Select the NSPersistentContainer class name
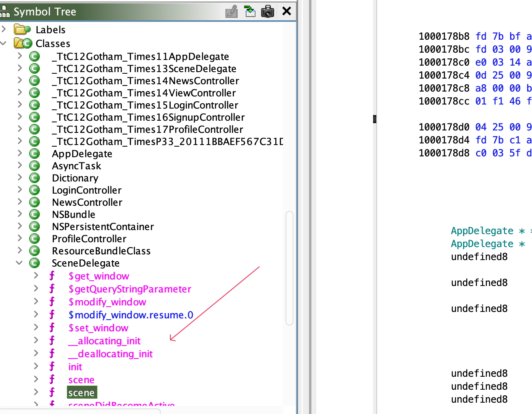Image resolution: width=532 pixels, height=414 pixels. tap(103, 227)
